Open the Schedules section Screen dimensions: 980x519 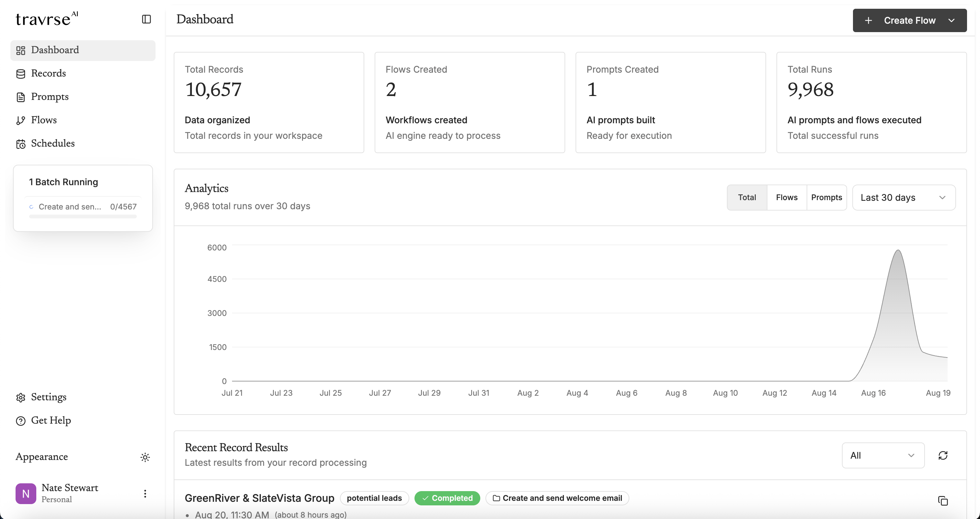pos(52,144)
